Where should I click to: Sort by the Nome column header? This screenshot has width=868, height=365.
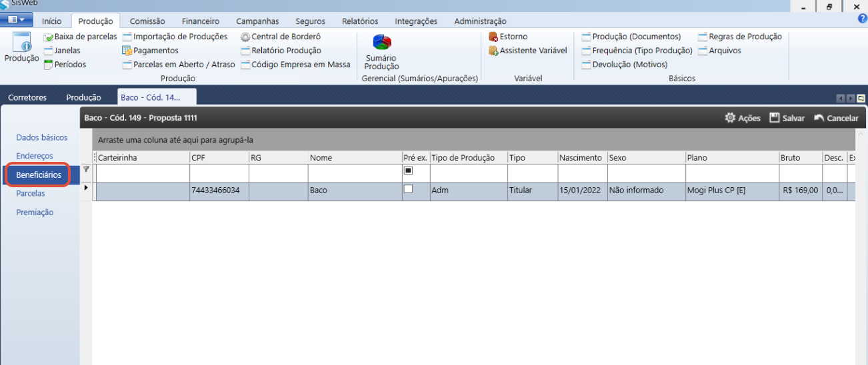pyautogui.click(x=355, y=158)
